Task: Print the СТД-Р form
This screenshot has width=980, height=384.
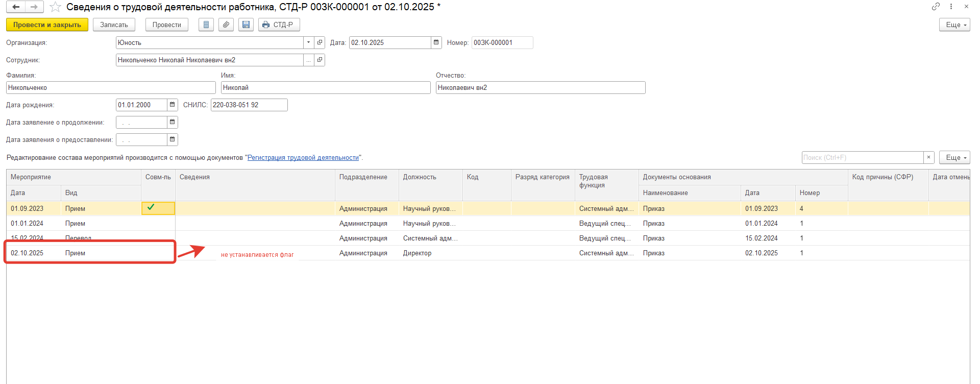Action: [279, 25]
